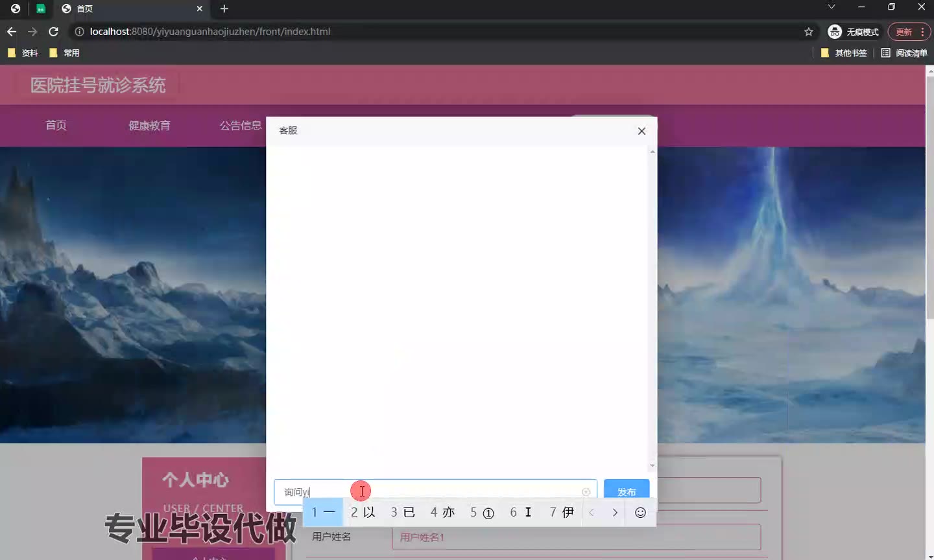
Task: Click the chat dialog scrollbar down arrow
Action: [x=653, y=465]
